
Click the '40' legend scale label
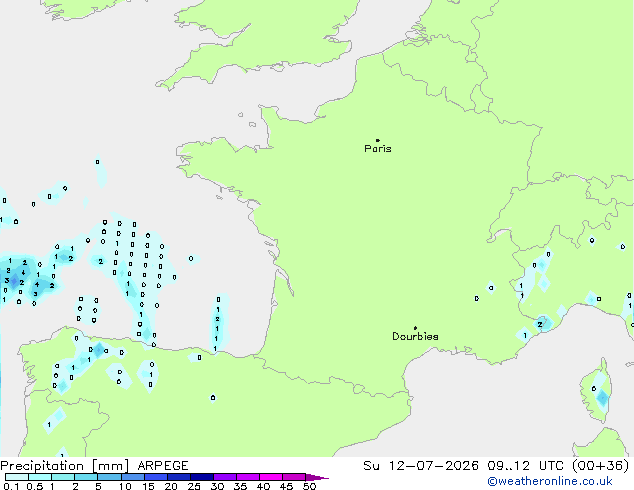[x=263, y=486]
